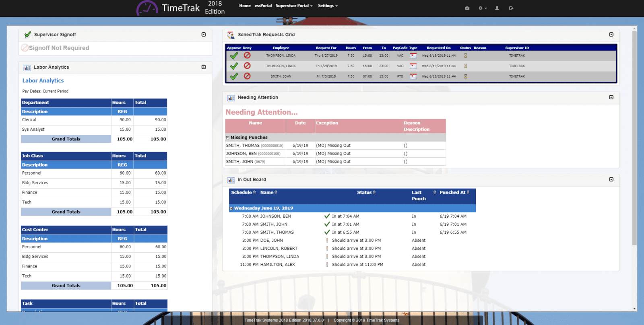The image size is (644, 325).
Task: Open the Home menu item
Action: [x=245, y=6]
